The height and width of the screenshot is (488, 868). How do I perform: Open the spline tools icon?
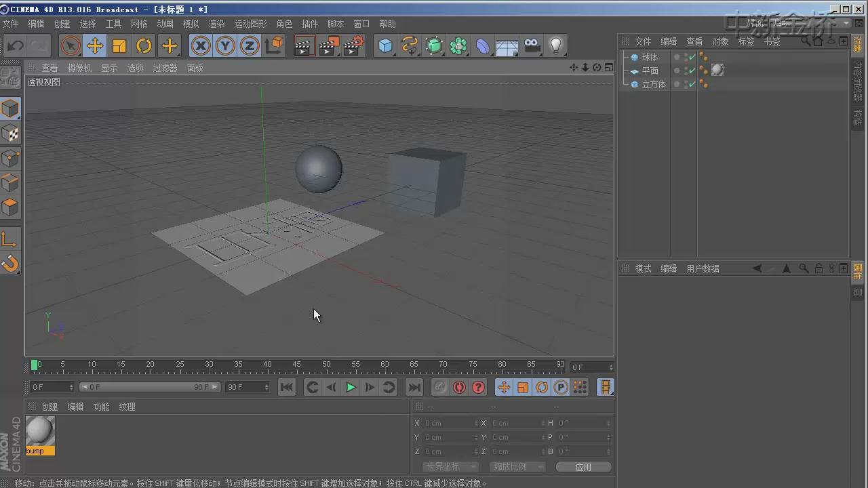click(410, 45)
